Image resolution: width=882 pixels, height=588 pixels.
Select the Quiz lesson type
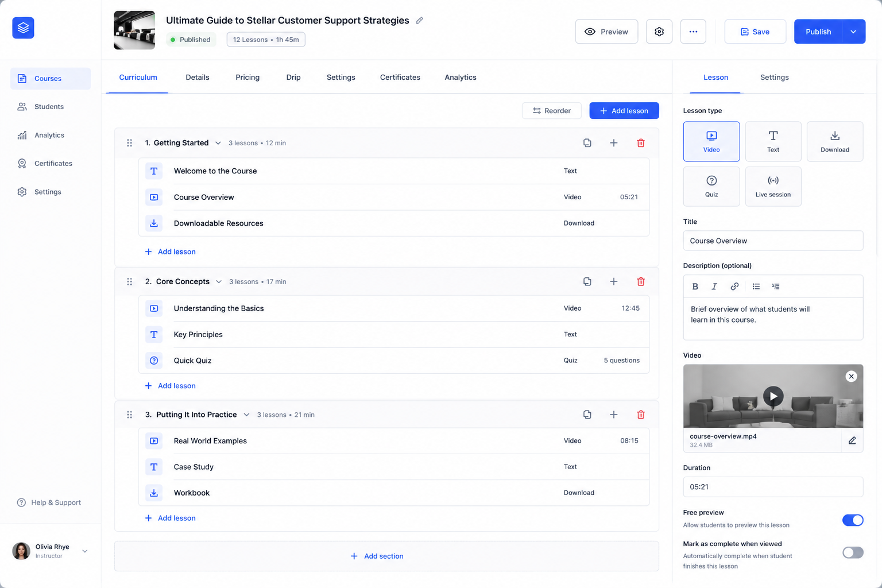tap(711, 187)
